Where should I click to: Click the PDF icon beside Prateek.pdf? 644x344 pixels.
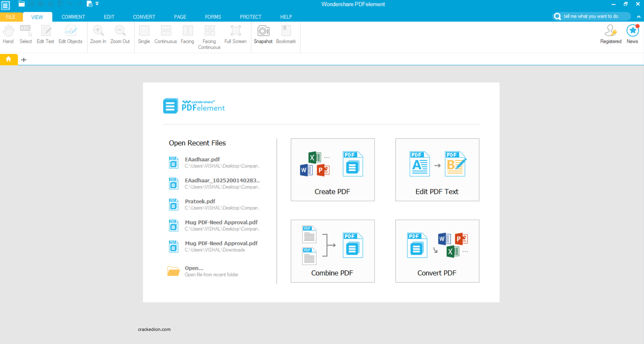[173, 204]
